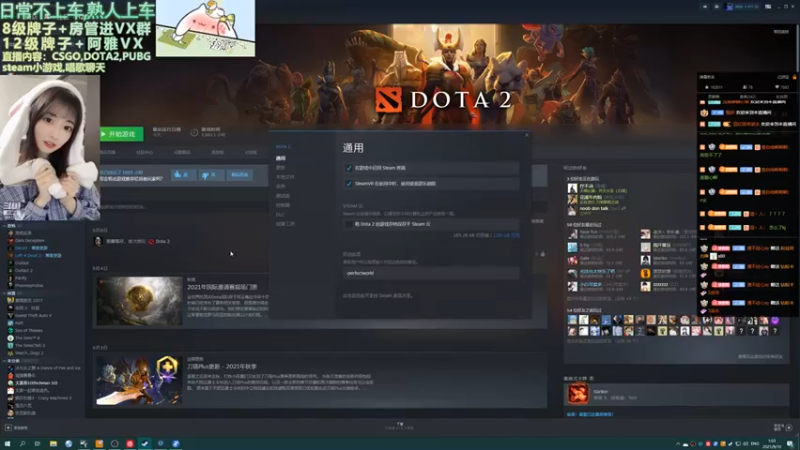
Task: Click the user avatar in activity post
Action: pos(98,241)
